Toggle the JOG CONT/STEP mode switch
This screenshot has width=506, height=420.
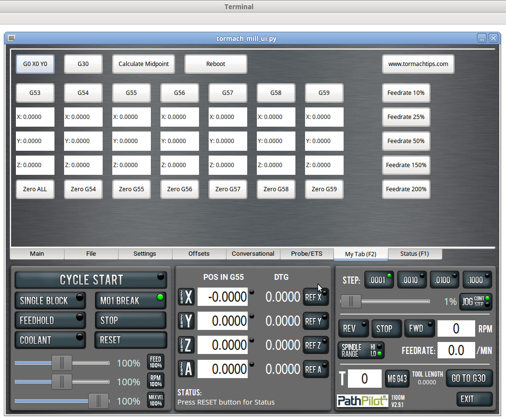[476, 302]
